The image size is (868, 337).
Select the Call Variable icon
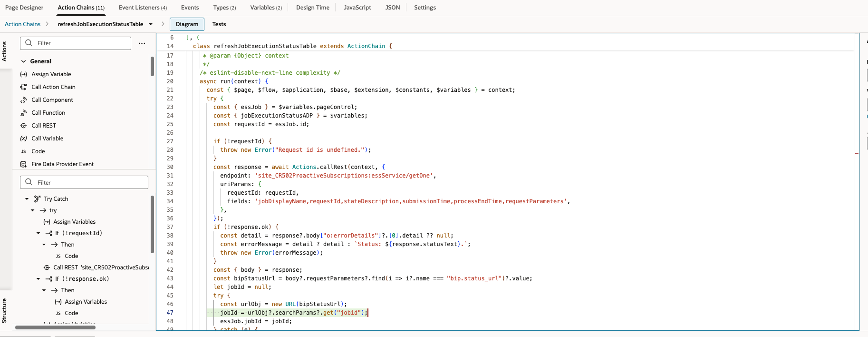pos(23,139)
